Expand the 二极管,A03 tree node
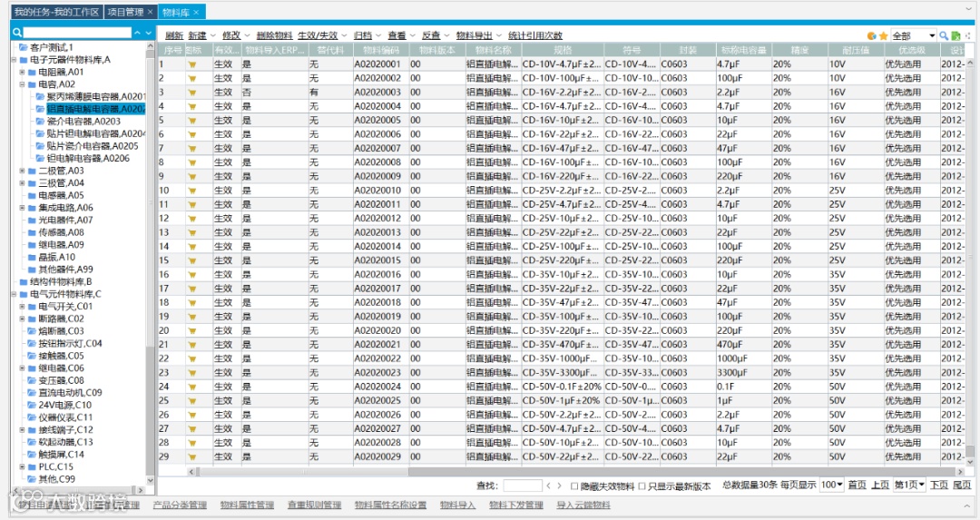Screen dimensions: 980x520 coord(23,171)
